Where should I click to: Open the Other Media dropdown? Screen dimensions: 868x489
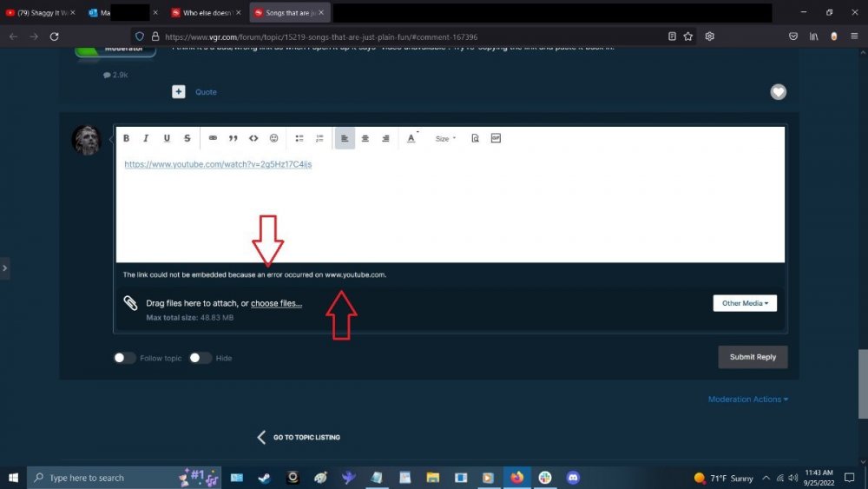745,303
